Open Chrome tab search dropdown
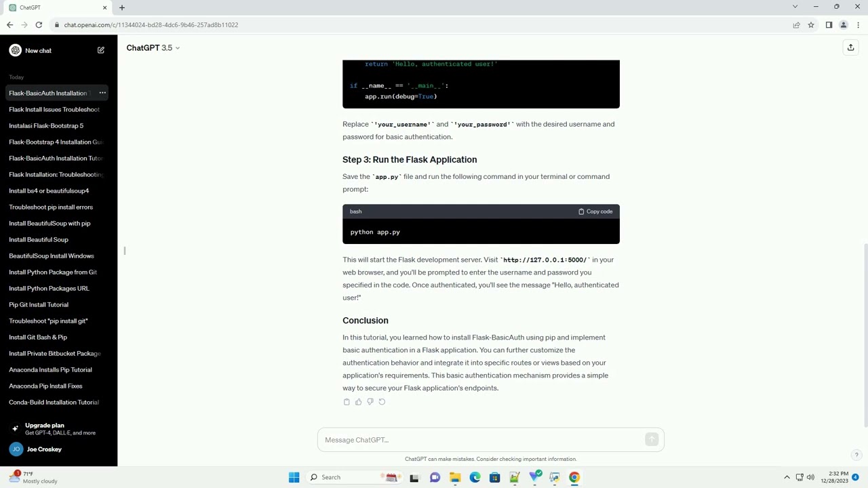This screenshot has width=868, height=488. [795, 7]
